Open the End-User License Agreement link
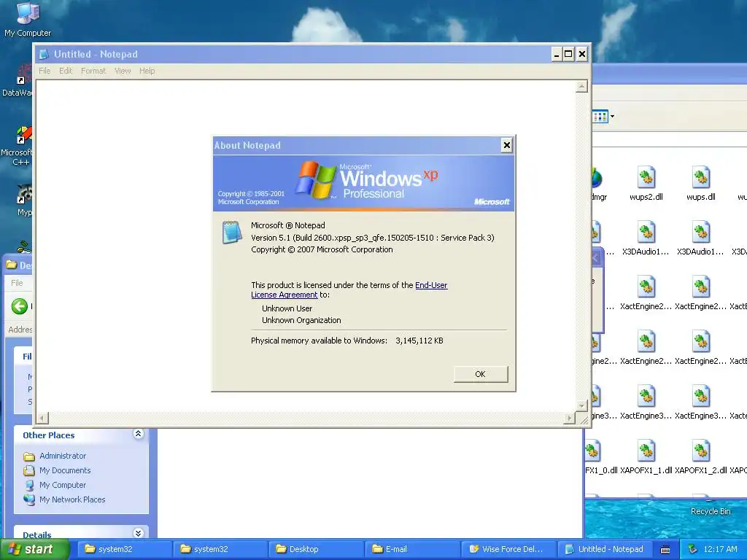747x560 pixels. [x=349, y=290]
